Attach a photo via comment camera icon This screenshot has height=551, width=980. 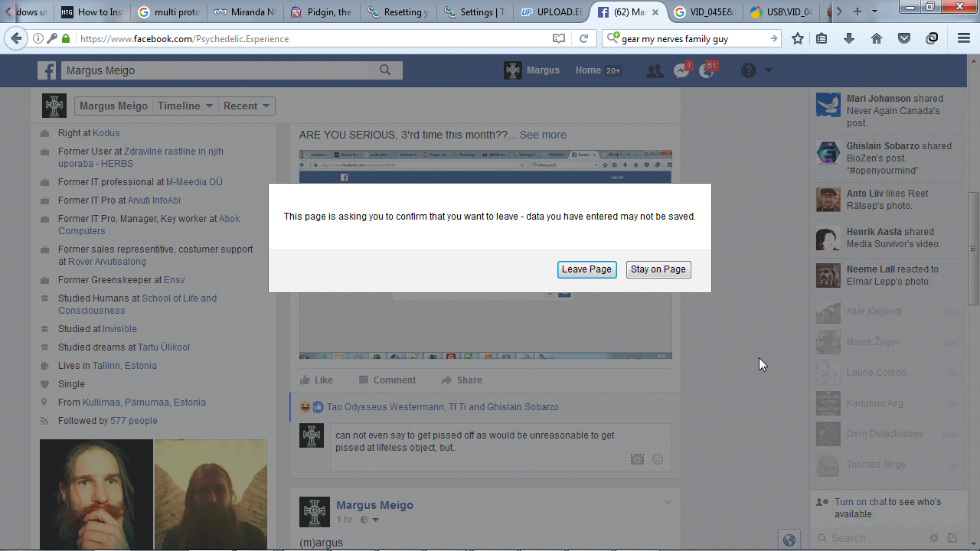(637, 459)
